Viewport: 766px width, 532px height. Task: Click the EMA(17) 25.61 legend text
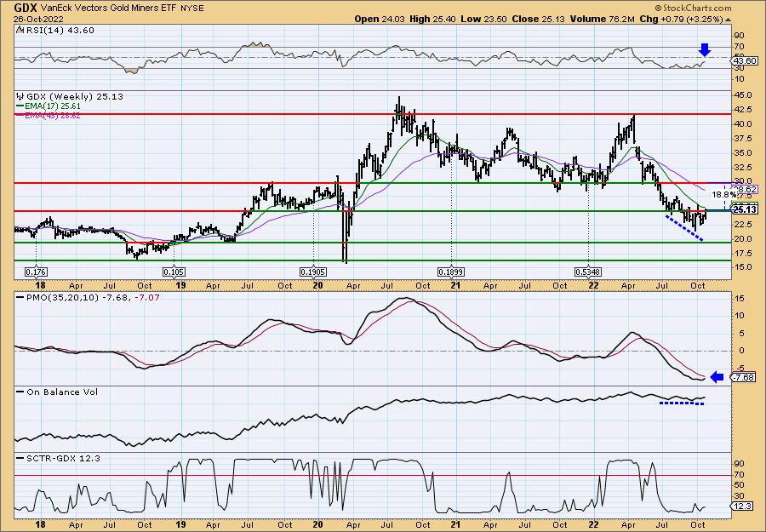click(x=54, y=106)
